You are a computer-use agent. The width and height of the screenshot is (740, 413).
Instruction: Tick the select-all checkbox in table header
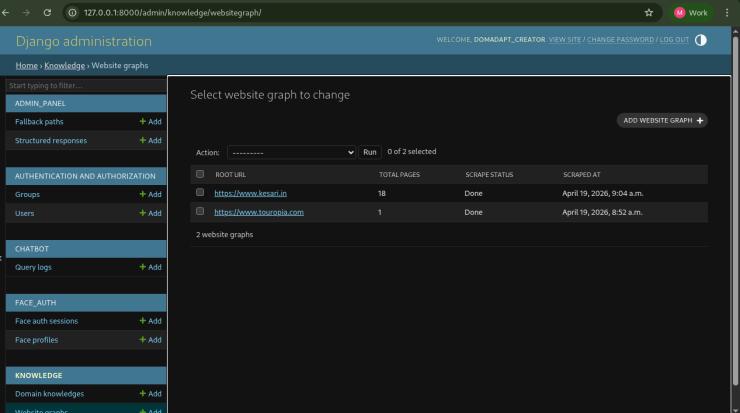(x=200, y=174)
